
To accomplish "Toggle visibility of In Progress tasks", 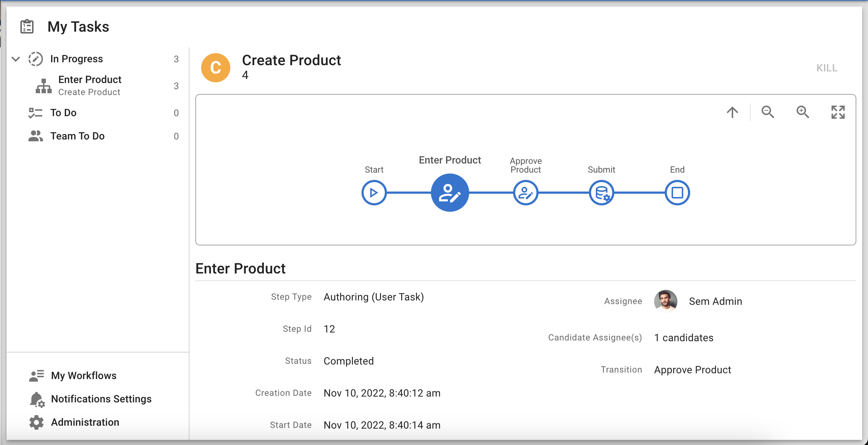I will click(15, 59).
